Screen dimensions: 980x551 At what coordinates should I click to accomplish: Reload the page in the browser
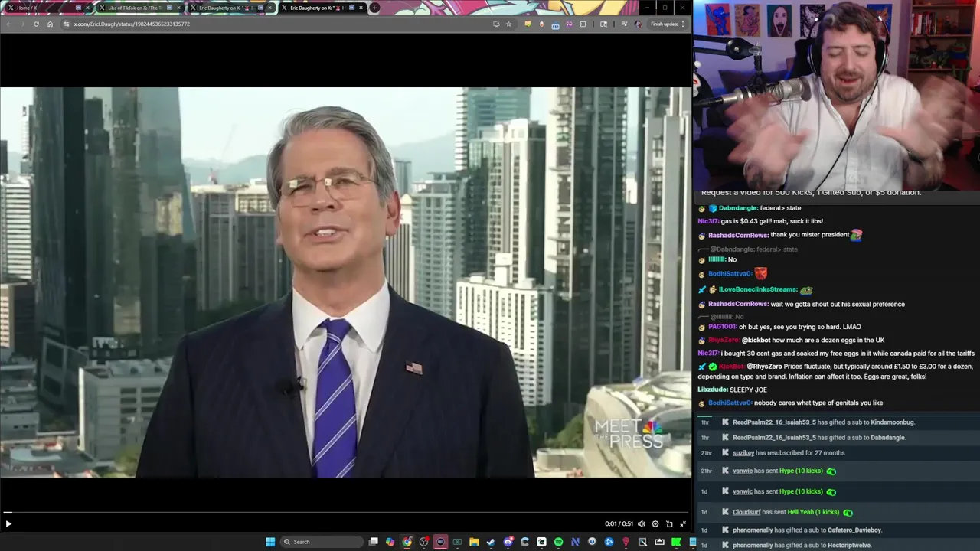click(36, 24)
